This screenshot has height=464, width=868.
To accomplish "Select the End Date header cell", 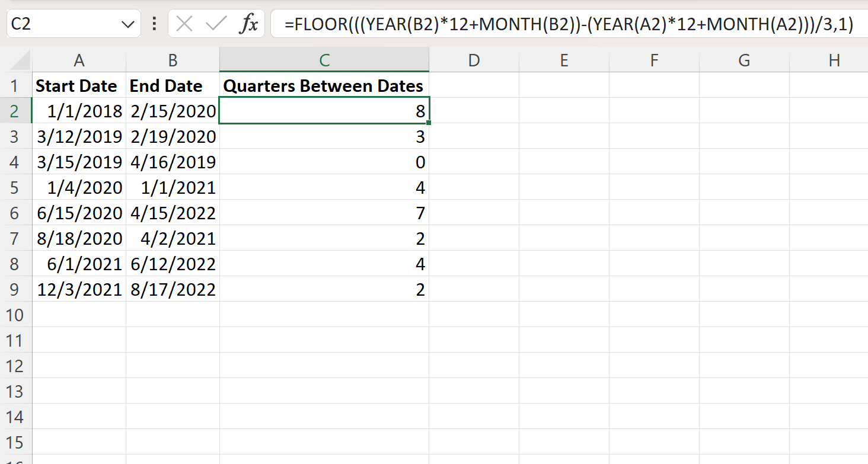I will pyautogui.click(x=173, y=85).
